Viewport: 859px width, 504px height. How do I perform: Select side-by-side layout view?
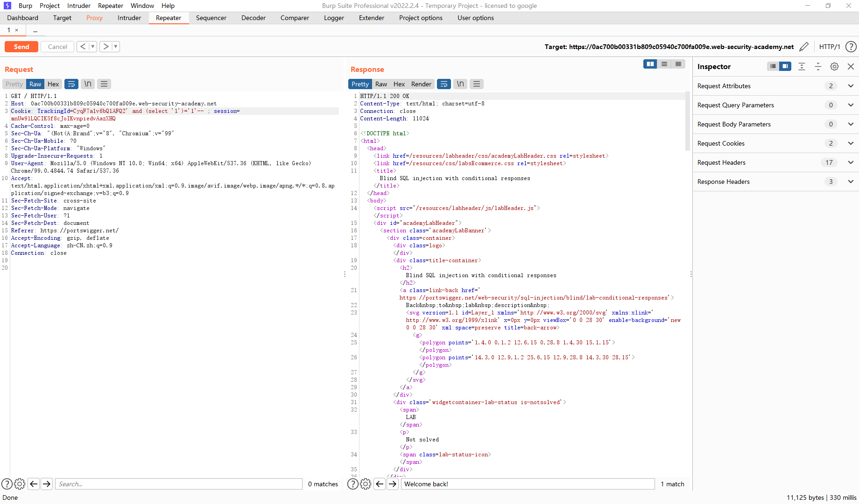650,64
